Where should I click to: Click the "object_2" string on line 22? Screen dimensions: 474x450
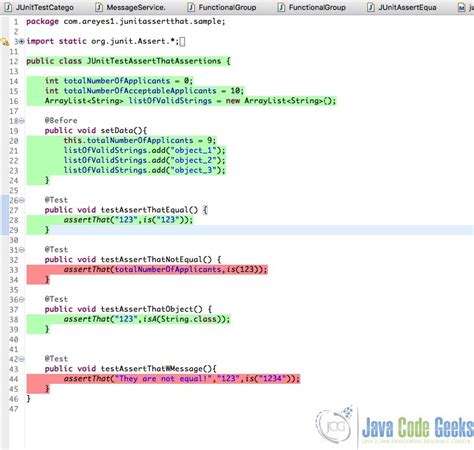coord(194,160)
